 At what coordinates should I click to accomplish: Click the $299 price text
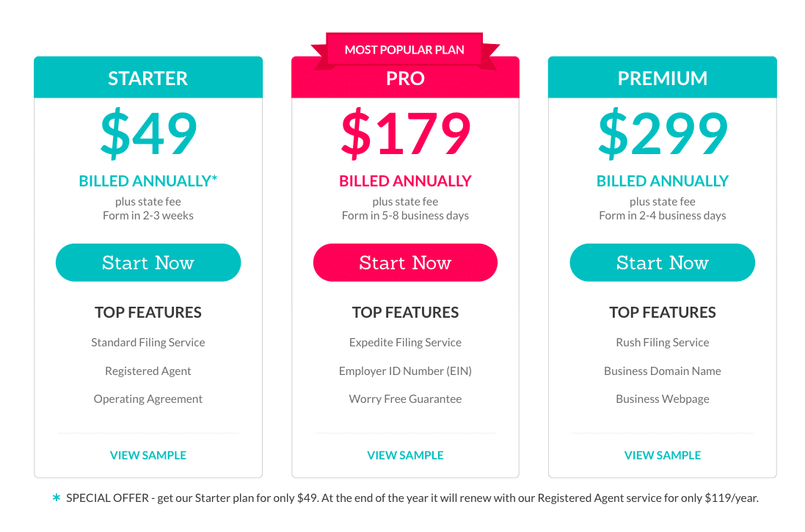pos(663,133)
